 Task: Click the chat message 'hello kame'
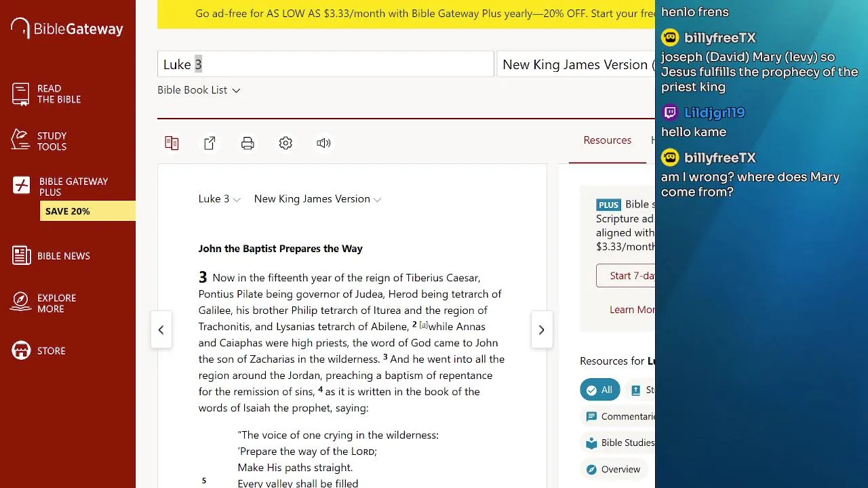(x=694, y=132)
